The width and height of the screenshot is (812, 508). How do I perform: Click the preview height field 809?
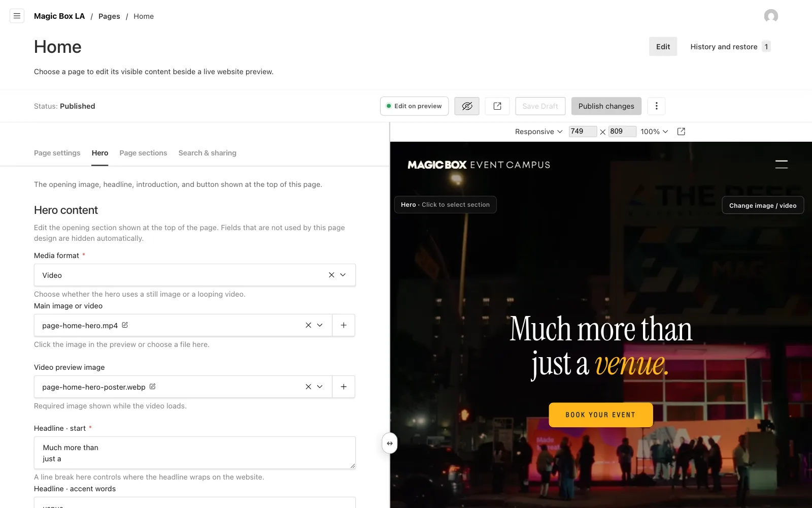(x=622, y=132)
